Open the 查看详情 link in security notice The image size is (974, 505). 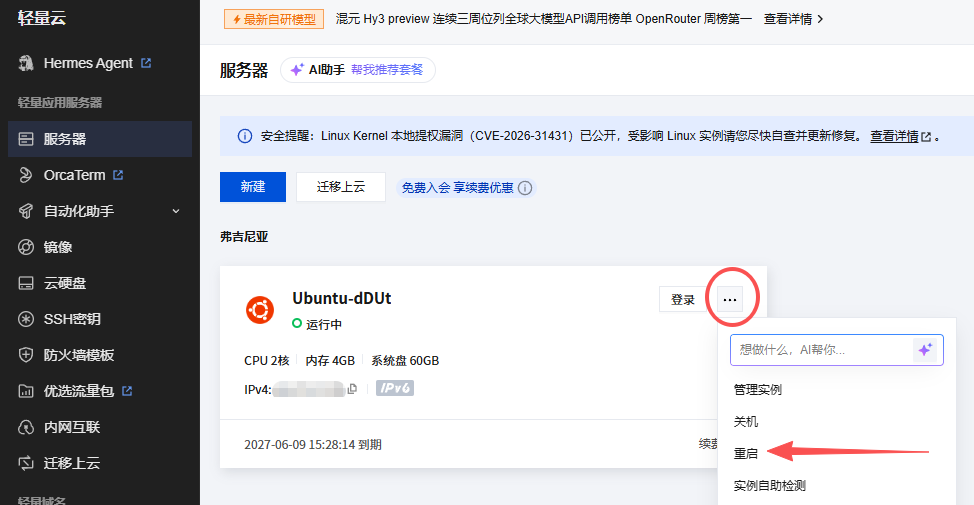(x=894, y=136)
